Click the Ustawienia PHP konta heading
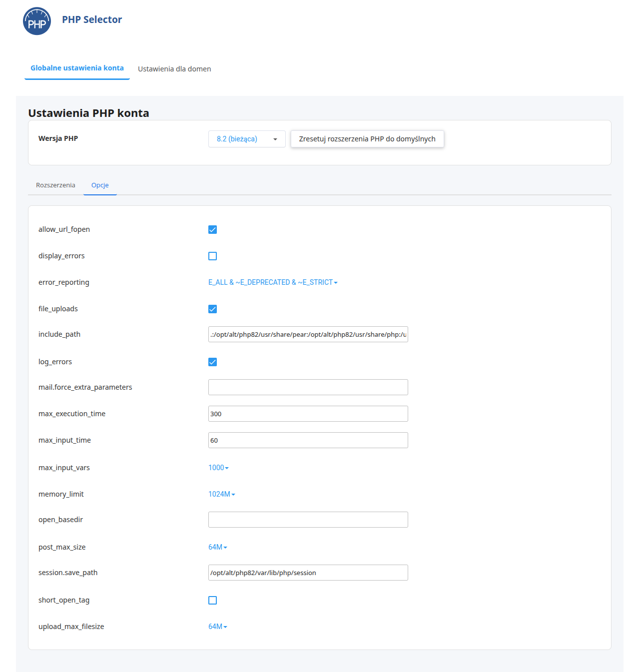The height and width of the screenshot is (672, 632). (88, 113)
